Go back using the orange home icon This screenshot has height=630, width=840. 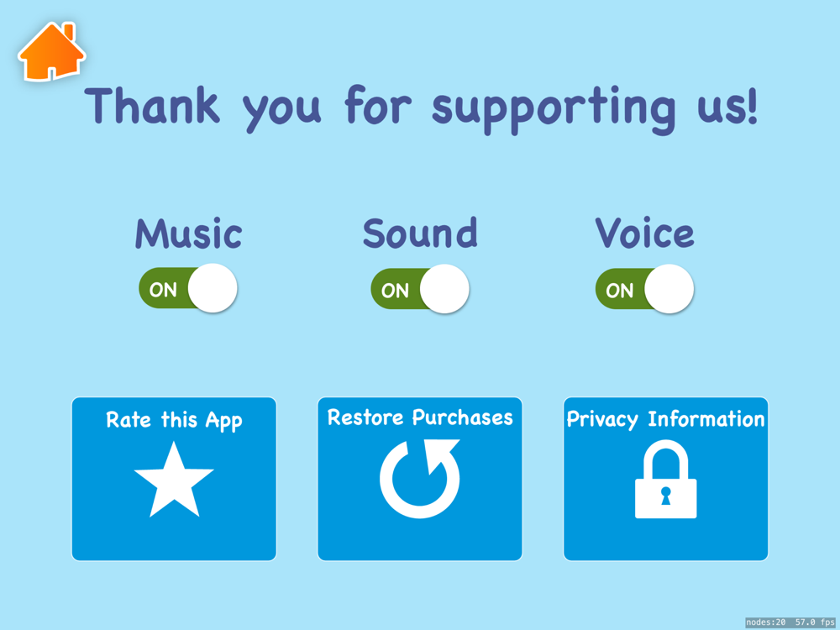pyautogui.click(x=51, y=51)
